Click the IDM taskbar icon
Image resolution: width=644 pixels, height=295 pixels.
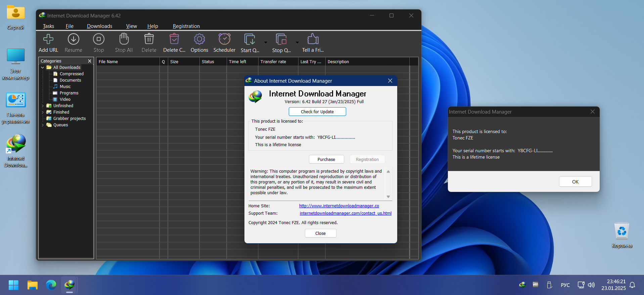(x=70, y=285)
